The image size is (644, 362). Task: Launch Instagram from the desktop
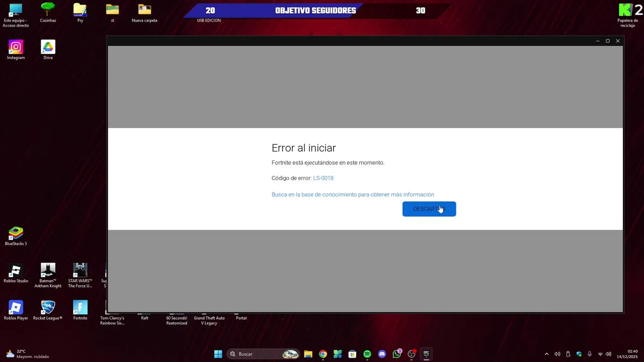16,50
